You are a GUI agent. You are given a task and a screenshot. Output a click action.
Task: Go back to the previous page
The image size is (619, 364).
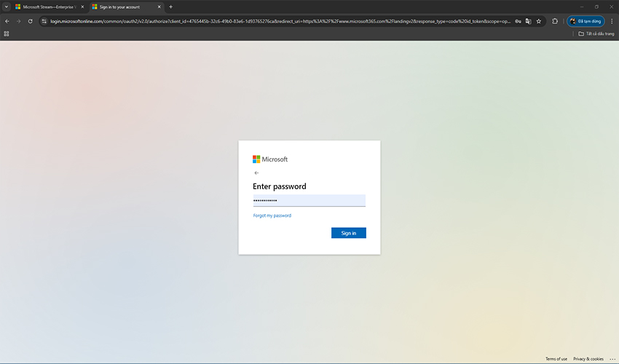point(7,21)
